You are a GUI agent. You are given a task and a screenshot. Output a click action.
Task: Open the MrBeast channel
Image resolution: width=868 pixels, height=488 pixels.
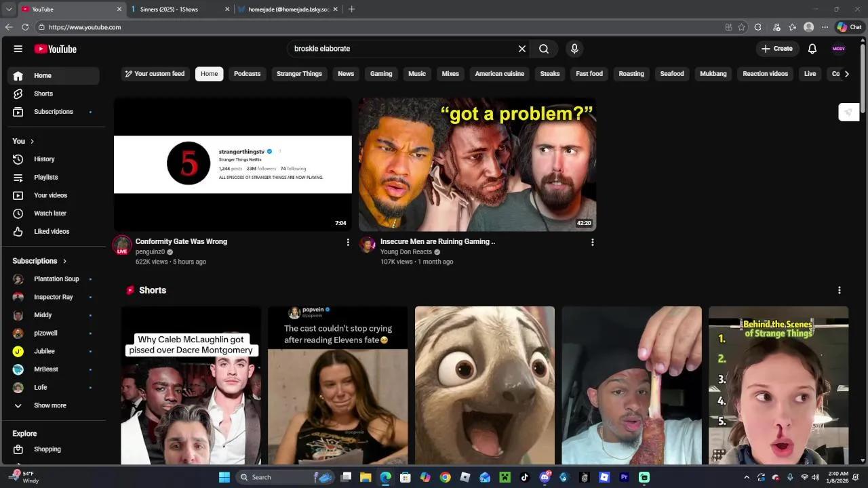54,369
